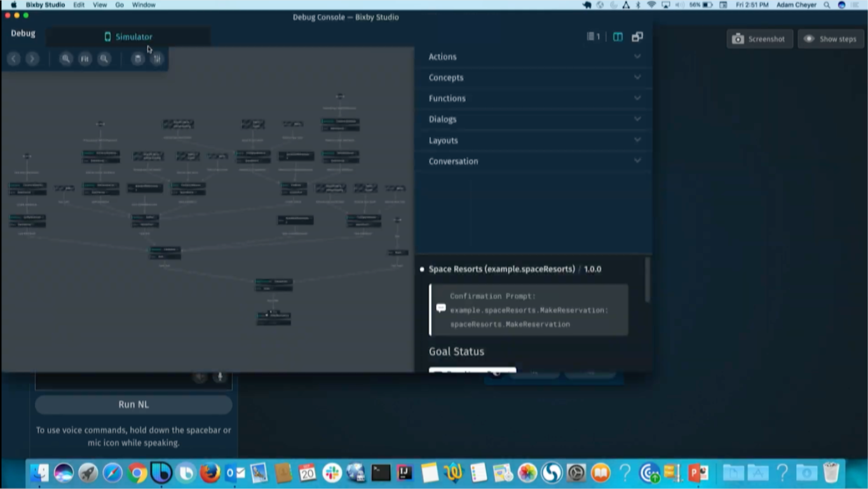Open Safari from the dock
This screenshot has width=868, height=489.
pyautogui.click(x=112, y=472)
